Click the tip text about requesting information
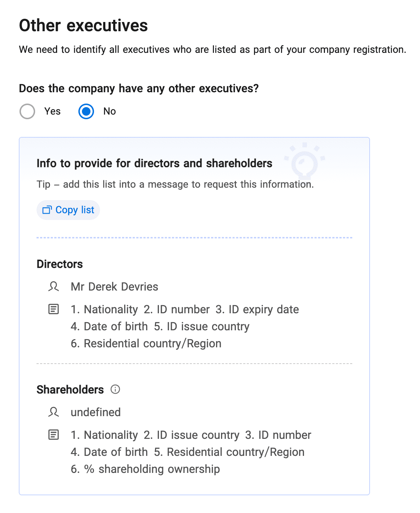The height and width of the screenshot is (513, 420). [x=175, y=184]
